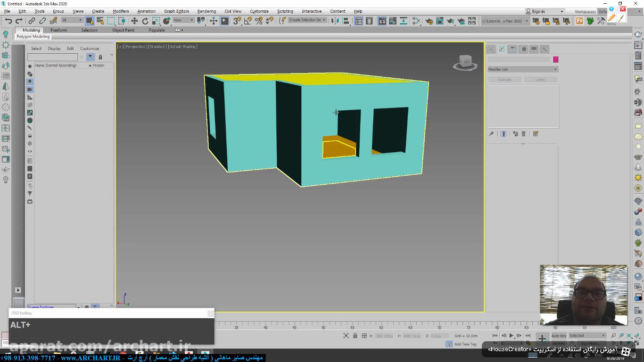Open Rendered Frame Window icon

coord(440,21)
